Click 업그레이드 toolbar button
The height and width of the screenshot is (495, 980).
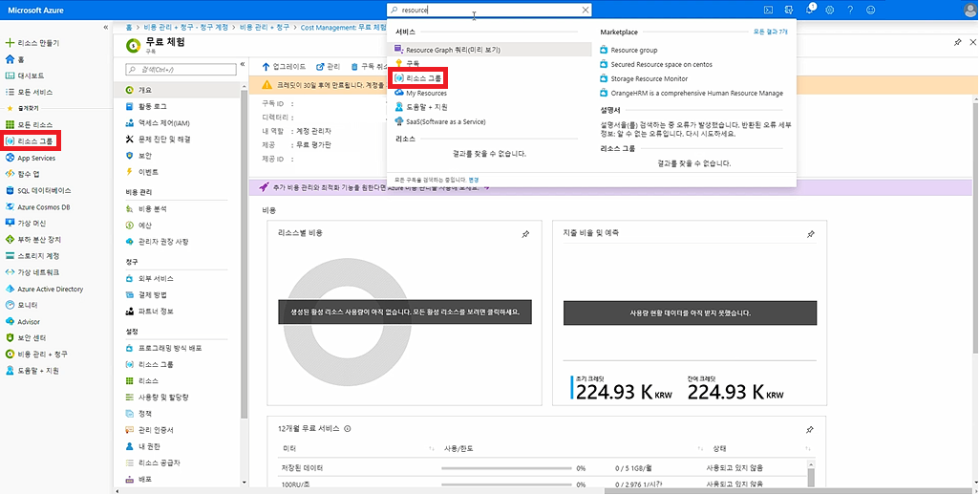[284, 66]
